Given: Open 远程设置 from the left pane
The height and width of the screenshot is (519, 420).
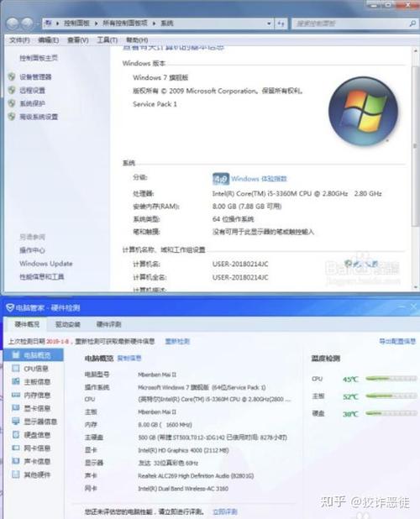Looking at the screenshot, I should (32, 91).
